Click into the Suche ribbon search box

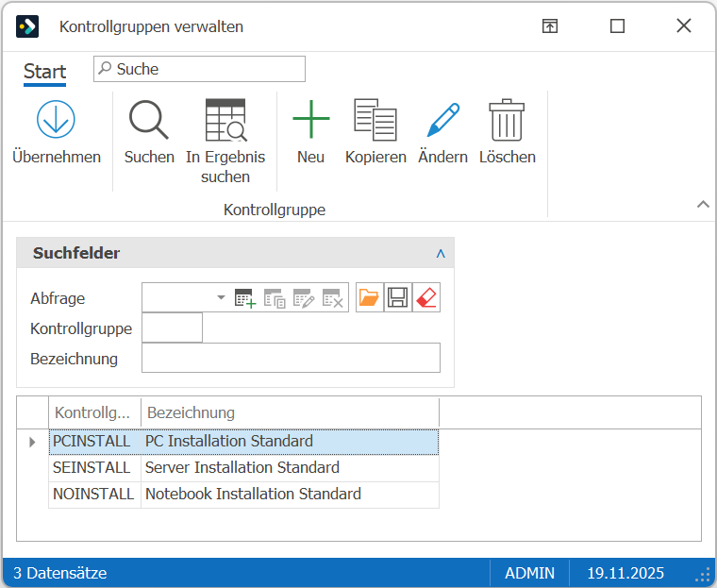coord(199,69)
